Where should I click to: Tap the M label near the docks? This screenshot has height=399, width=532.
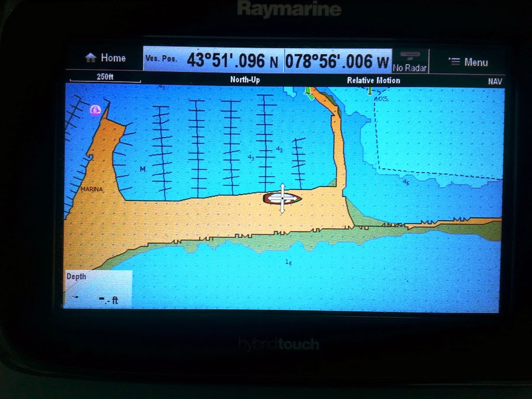coord(143,169)
